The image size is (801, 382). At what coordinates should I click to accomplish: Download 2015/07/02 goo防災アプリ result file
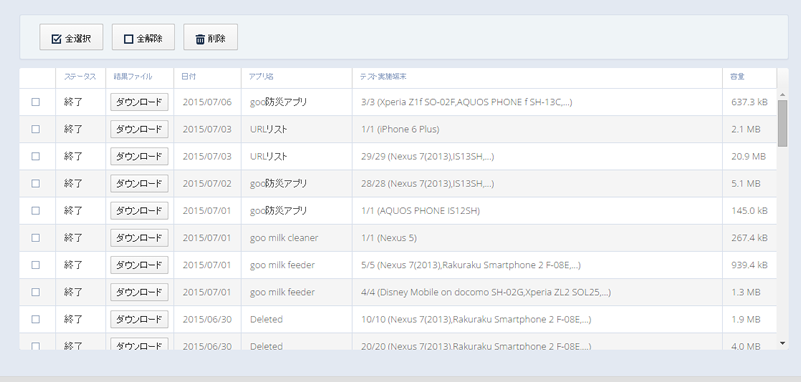(x=139, y=183)
